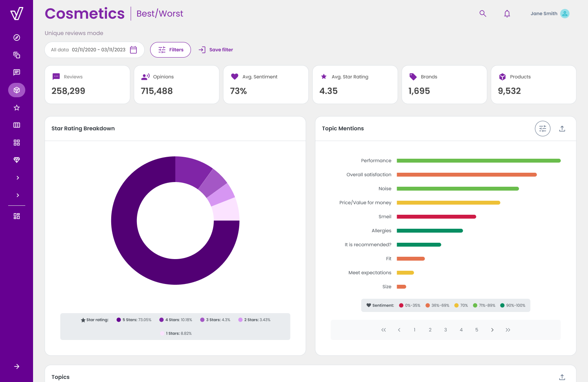Open notifications bell icon
The image size is (588, 382).
click(x=507, y=14)
